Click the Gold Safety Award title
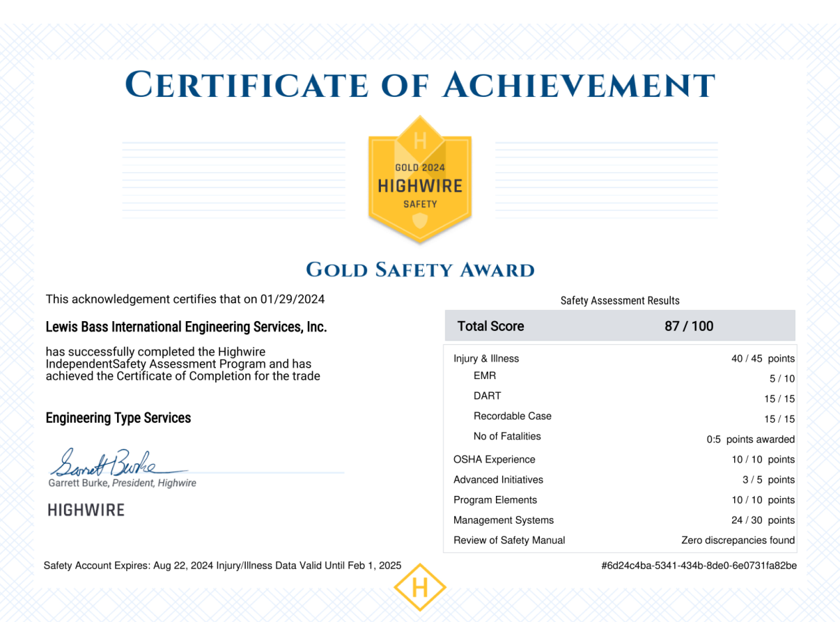Image resolution: width=840 pixels, height=622 pixels. click(420, 270)
